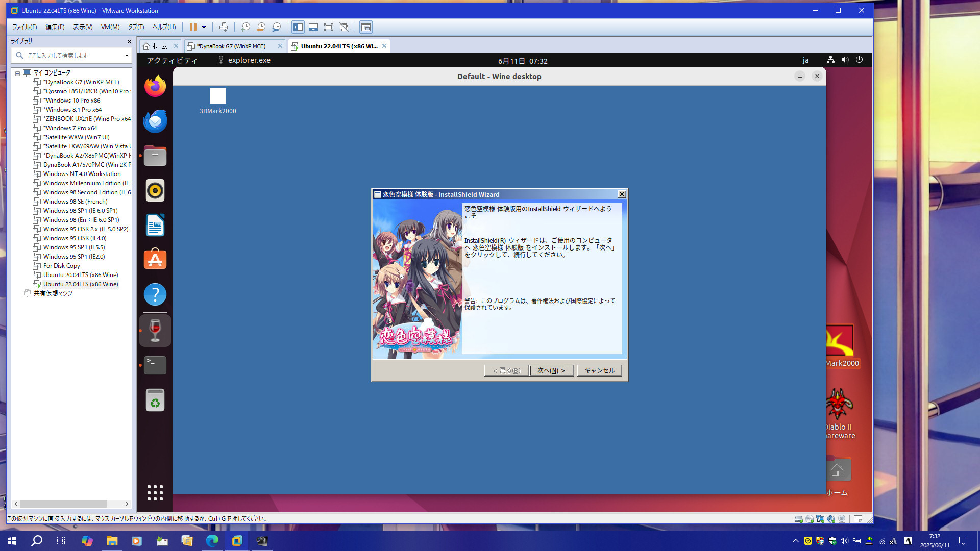980x551 pixels.
Task: Open Microsoft Edge from Windows taskbar
Action: (x=212, y=541)
